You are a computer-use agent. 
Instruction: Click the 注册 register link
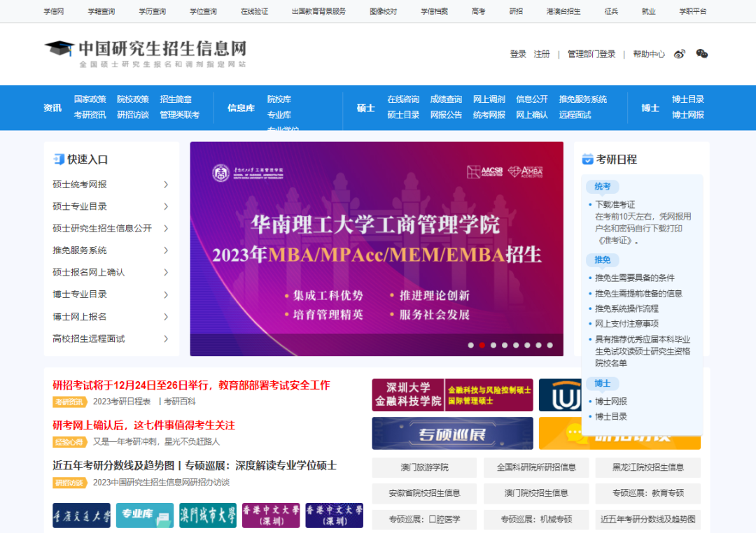tap(541, 54)
